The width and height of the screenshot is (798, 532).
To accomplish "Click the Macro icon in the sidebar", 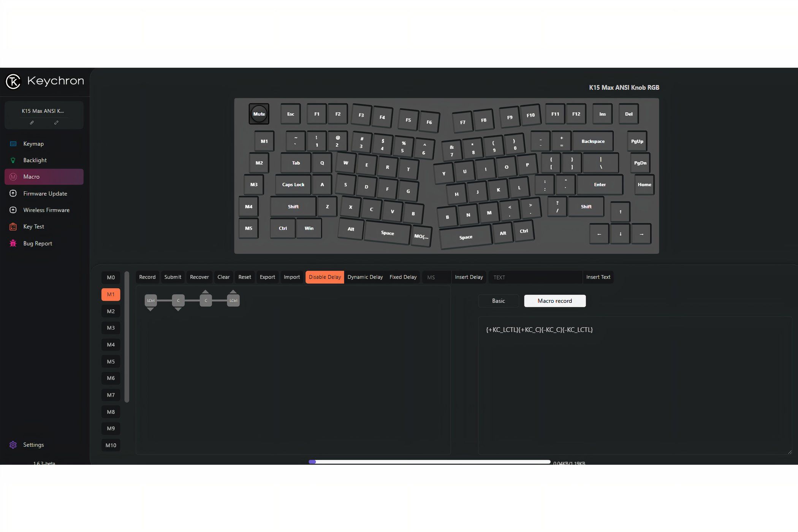I will click(x=13, y=176).
